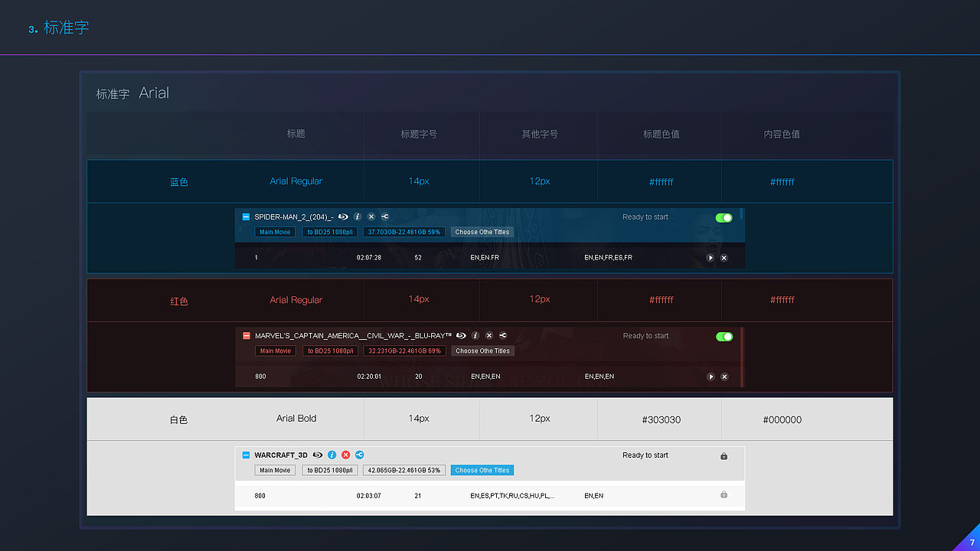Click Choose Othe Titles on the WARCRAFT_3D row

(482, 470)
